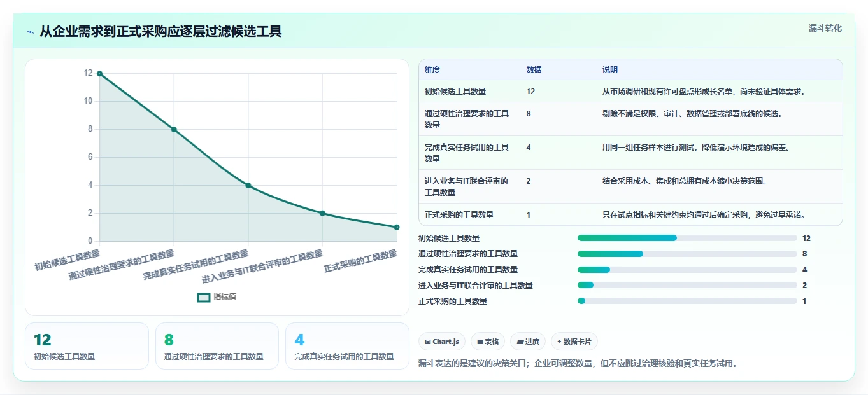Click the description starting 从市场调研和现有许可盘点

tap(704, 91)
